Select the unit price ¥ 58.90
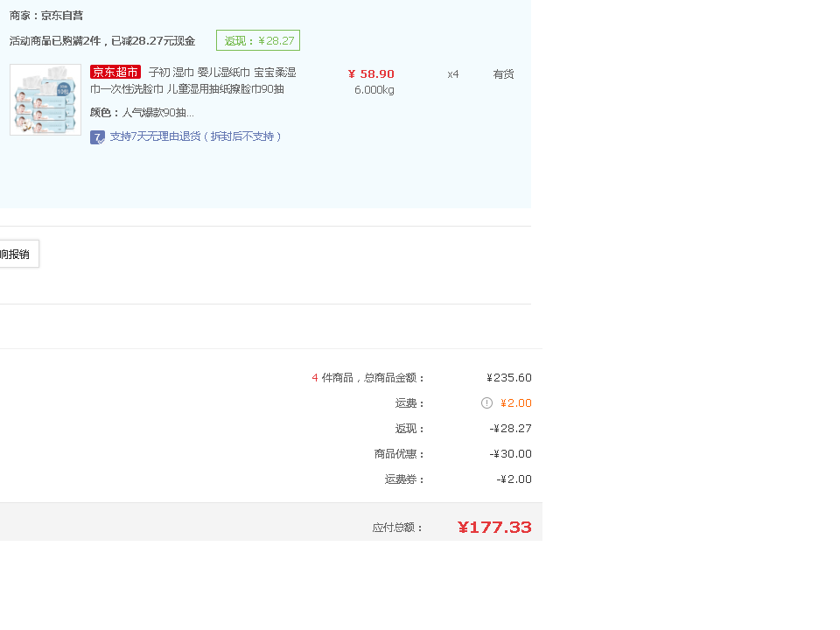This screenshot has width=840, height=630. [x=371, y=73]
